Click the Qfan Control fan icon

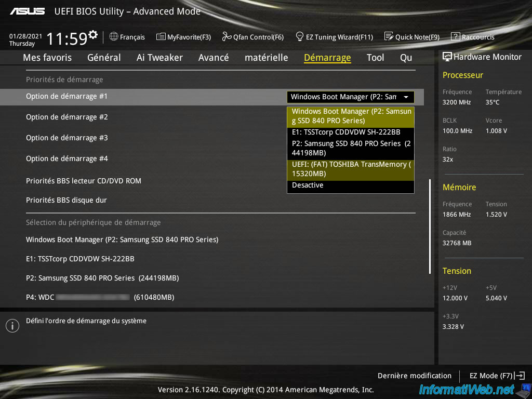227,36
